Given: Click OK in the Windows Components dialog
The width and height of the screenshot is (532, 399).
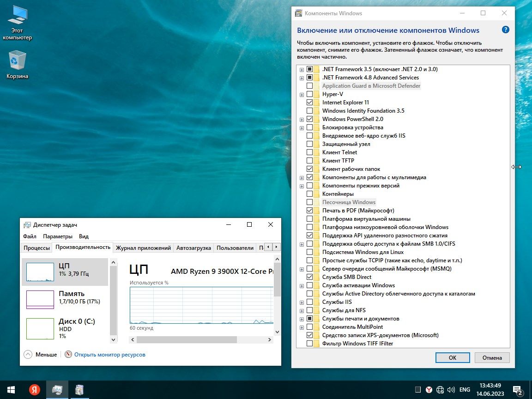Looking at the screenshot, I should pos(452,357).
